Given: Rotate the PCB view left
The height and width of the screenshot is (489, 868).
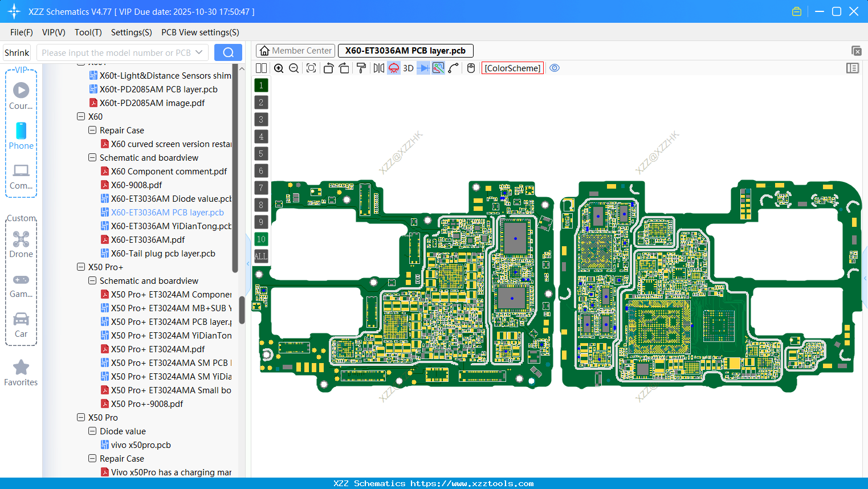Looking at the screenshot, I should [x=329, y=68].
